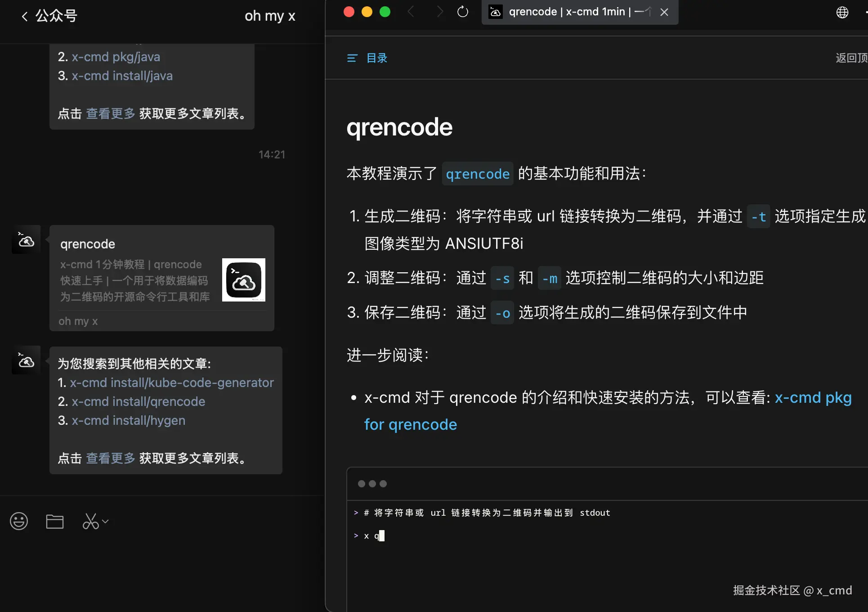Click 查看更多 in the bottom message
868x612 pixels.
(x=111, y=458)
